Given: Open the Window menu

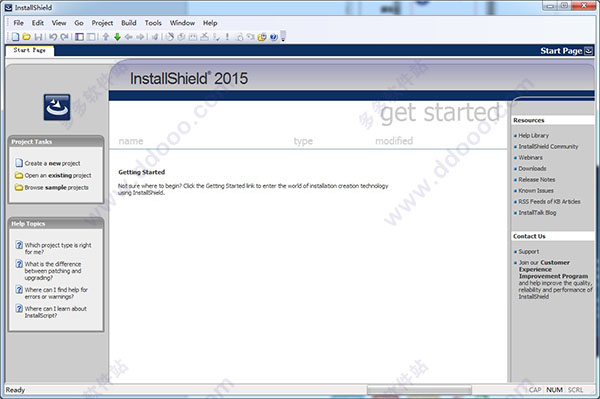Looking at the screenshot, I should [182, 23].
